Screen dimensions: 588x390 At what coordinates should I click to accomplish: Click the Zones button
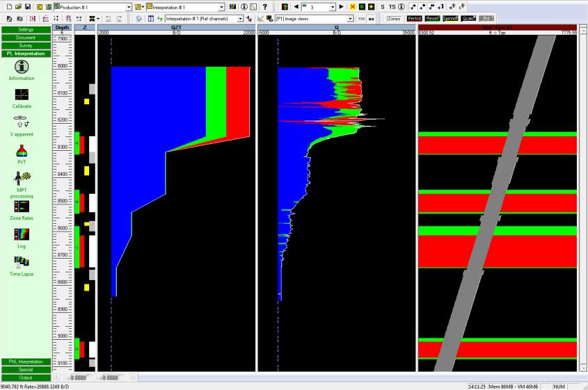tap(394, 18)
